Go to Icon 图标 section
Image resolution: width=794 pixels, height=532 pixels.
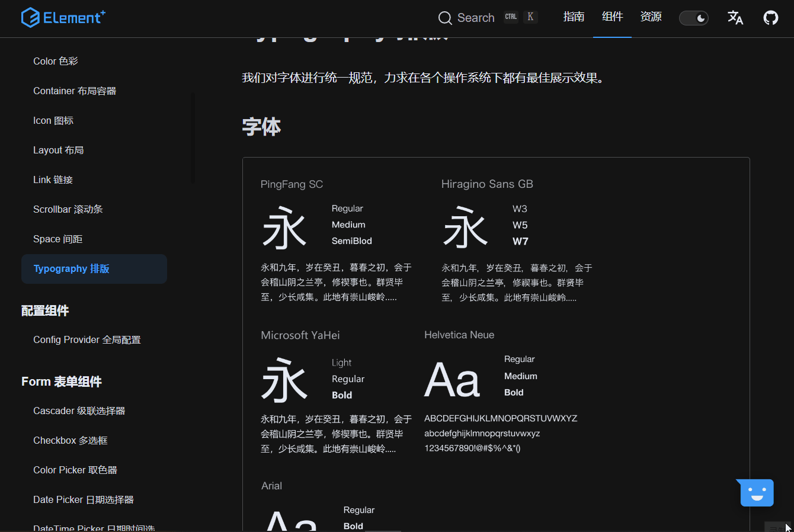pos(53,120)
